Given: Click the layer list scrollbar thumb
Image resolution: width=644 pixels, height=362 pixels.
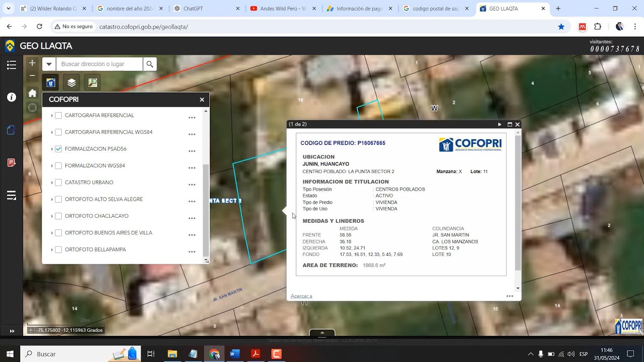Looking at the screenshot, I should [x=205, y=210].
